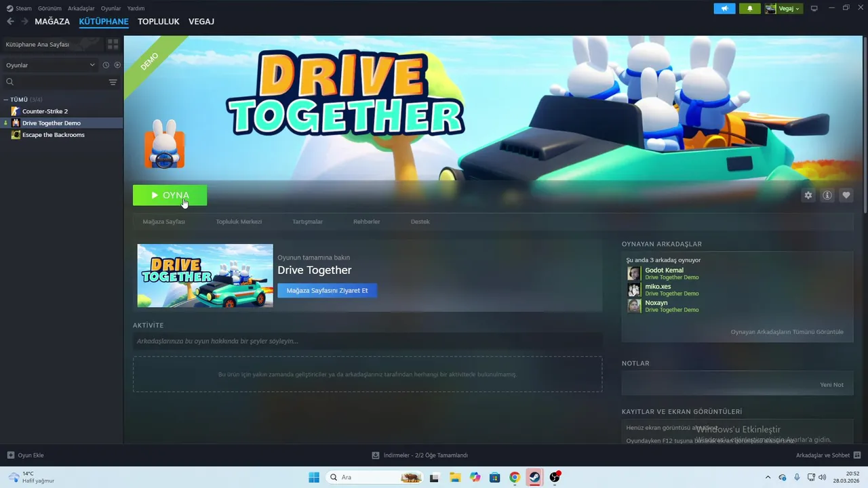Open downloads icon in bottom bar

coord(376,455)
